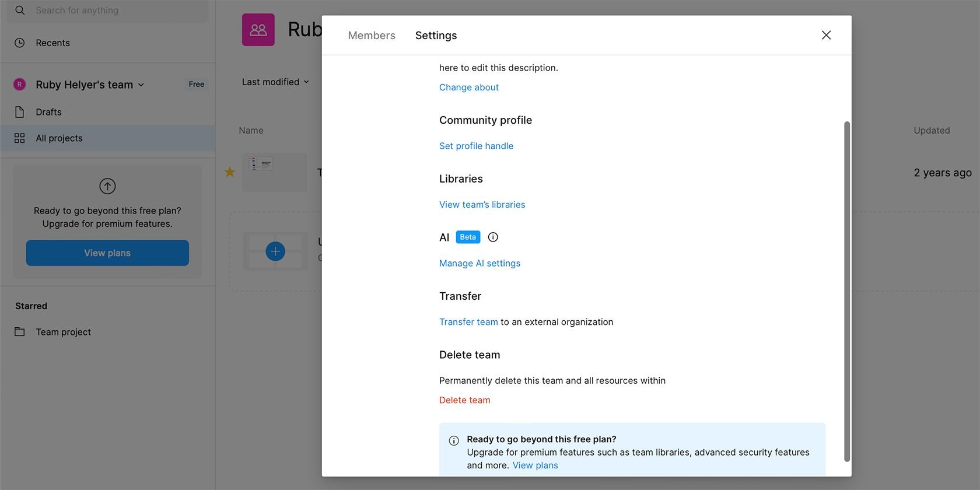The width and height of the screenshot is (980, 490).
Task: Click the red Delete team link
Action: [464, 400]
